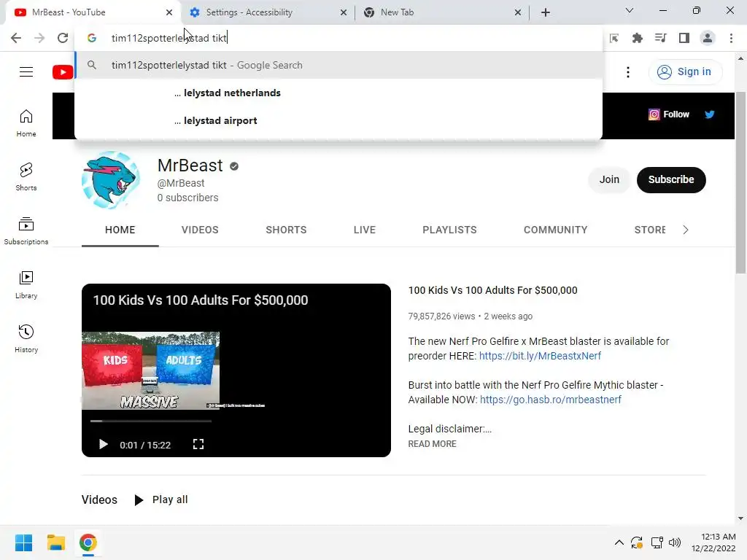Show more channel tabs with arrow
This screenshot has width=747, height=560.
686,230
